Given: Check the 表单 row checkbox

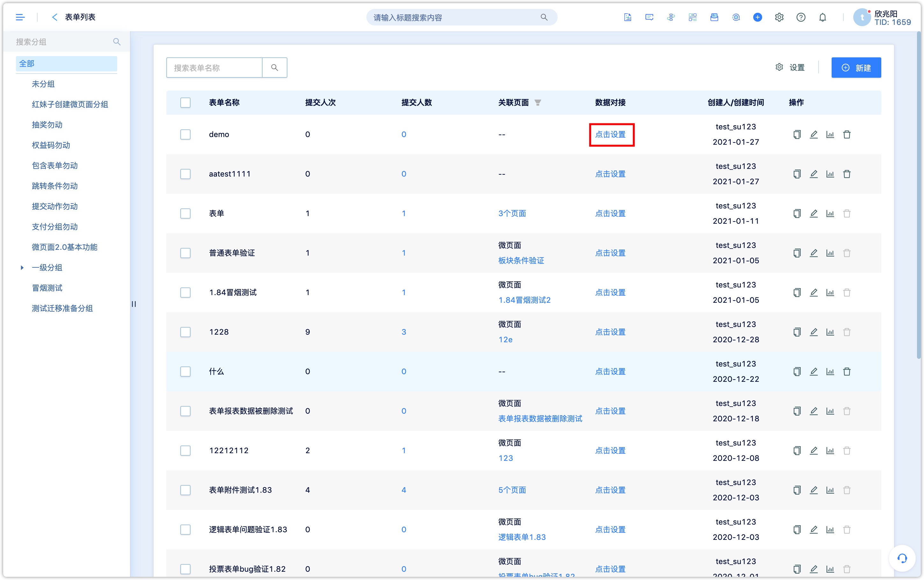Looking at the screenshot, I should (185, 213).
